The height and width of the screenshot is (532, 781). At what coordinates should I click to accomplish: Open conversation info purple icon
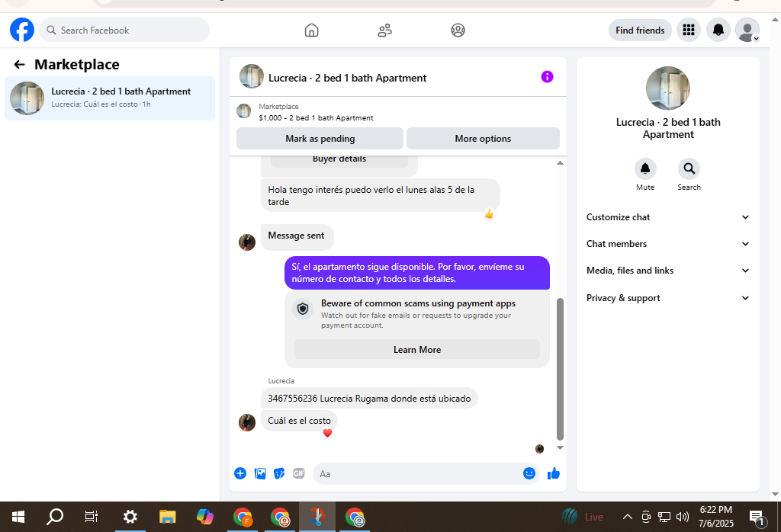tap(547, 77)
